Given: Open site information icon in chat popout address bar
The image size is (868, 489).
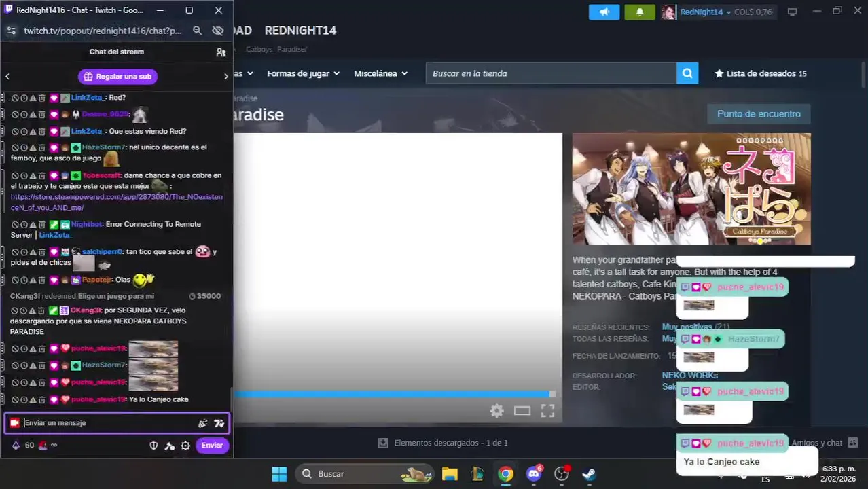Looking at the screenshot, I should (11, 31).
